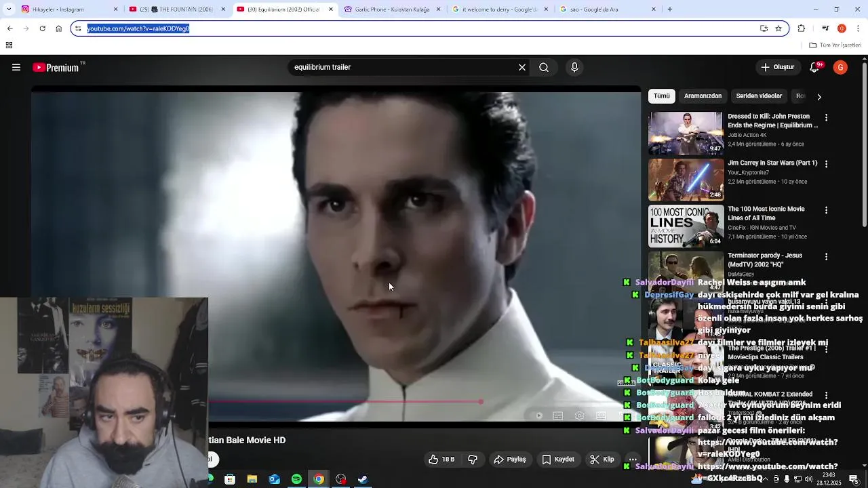Switch to 'it welcome to derry' Google tab
The image size is (868, 488).
click(x=500, y=9)
